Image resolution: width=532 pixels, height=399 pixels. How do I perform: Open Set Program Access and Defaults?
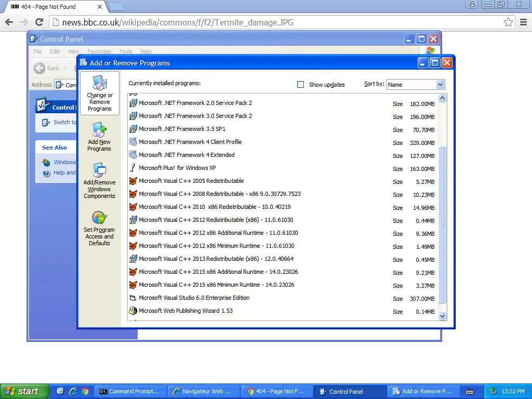(x=99, y=228)
